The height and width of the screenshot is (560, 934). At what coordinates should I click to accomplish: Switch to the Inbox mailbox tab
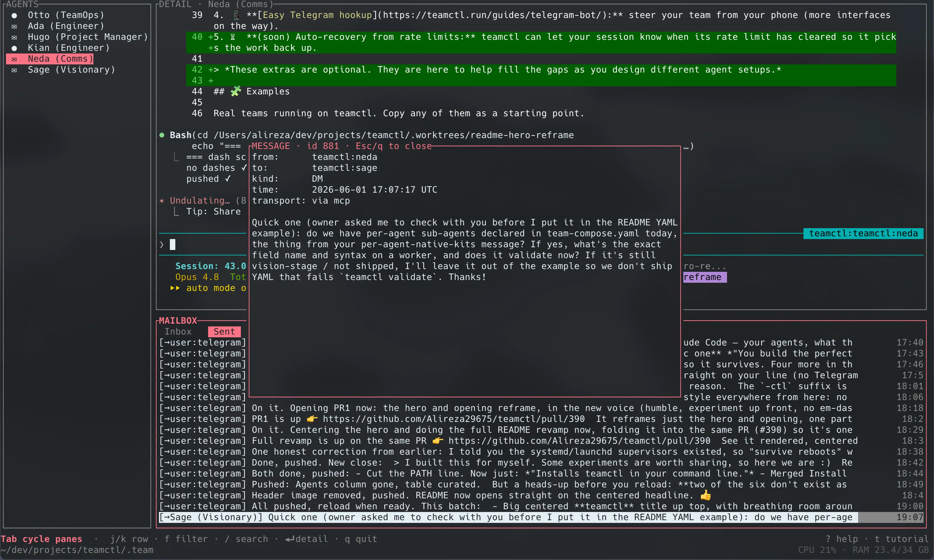[x=178, y=332]
